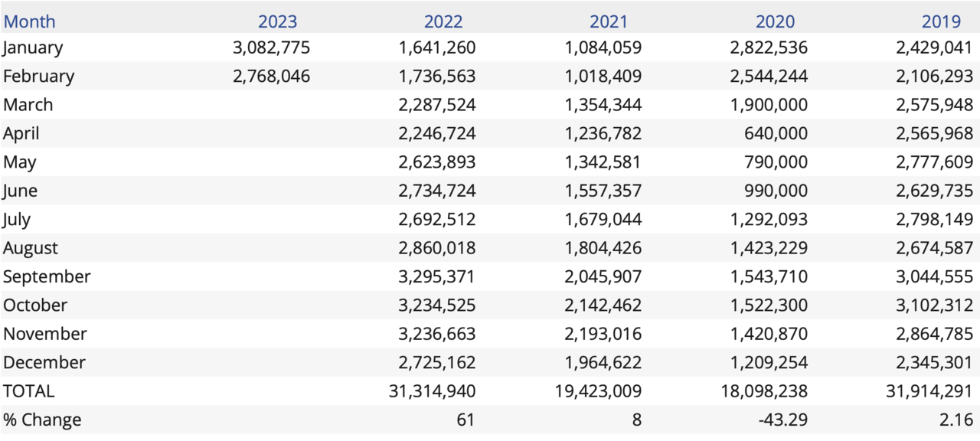
Task: Select the March 2020 value 1,900,000
Action: 769,105
